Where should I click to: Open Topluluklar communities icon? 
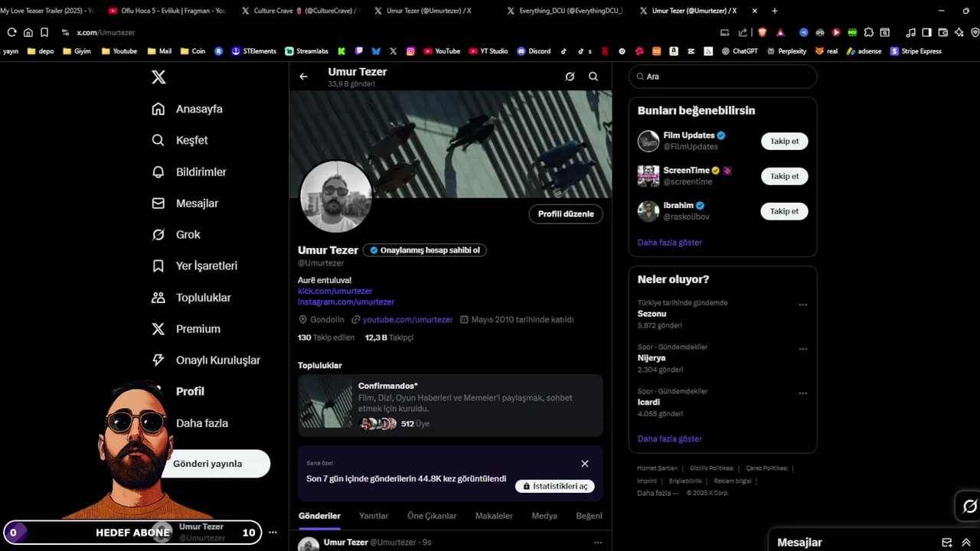click(x=158, y=298)
